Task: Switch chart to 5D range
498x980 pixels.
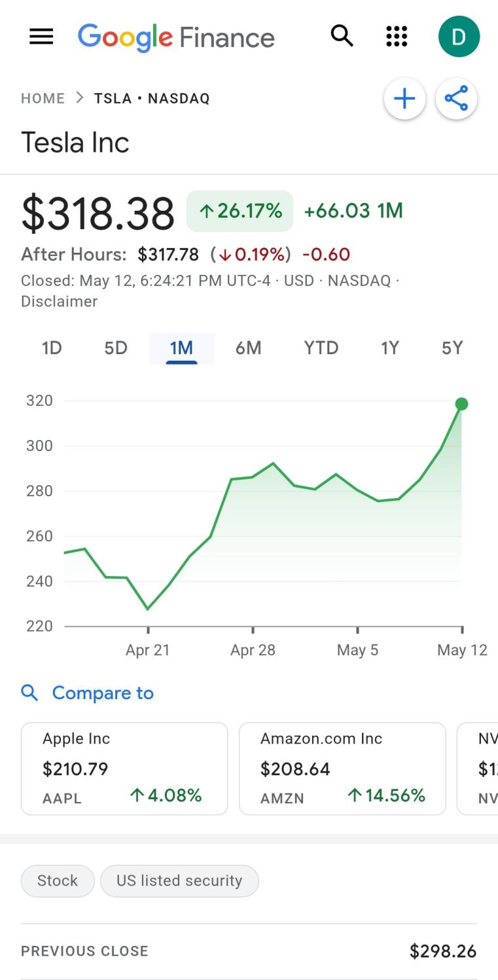Action: (116, 348)
